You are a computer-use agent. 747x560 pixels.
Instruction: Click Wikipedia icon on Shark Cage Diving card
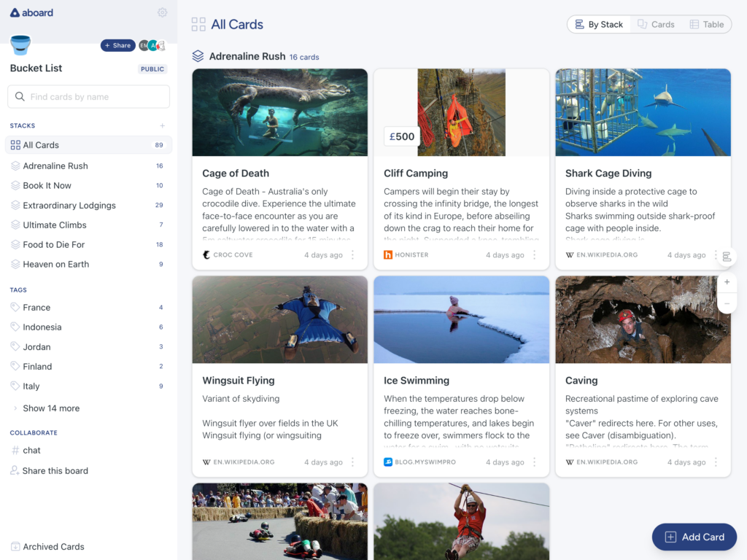point(569,254)
